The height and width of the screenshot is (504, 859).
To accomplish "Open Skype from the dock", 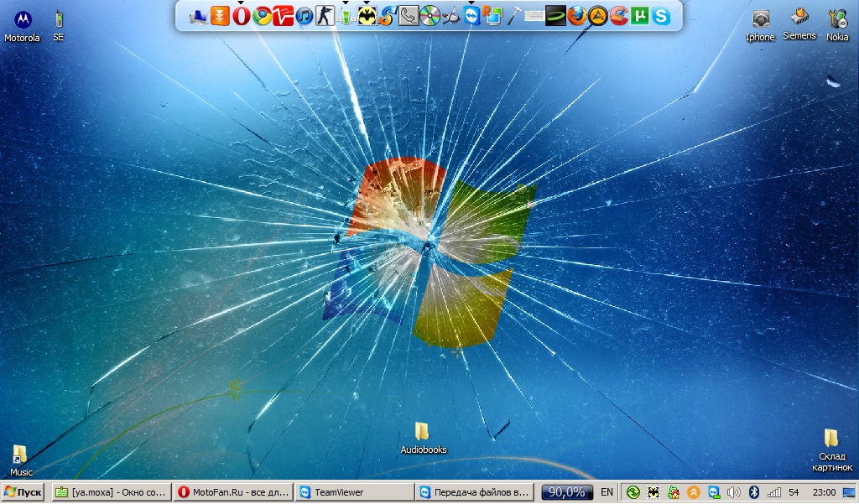I will (x=661, y=16).
